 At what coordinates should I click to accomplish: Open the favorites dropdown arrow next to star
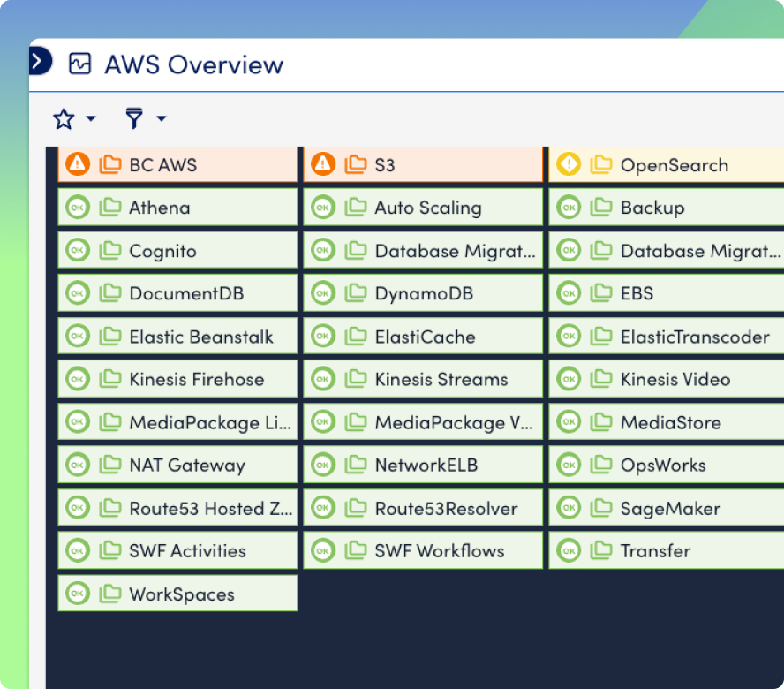pyautogui.click(x=91, y=118)
